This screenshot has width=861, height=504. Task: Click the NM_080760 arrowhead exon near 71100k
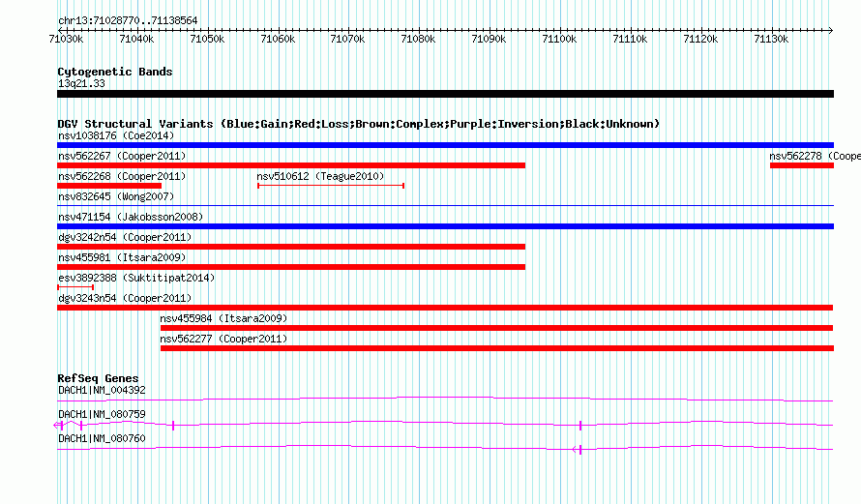[x=578, y=450]
